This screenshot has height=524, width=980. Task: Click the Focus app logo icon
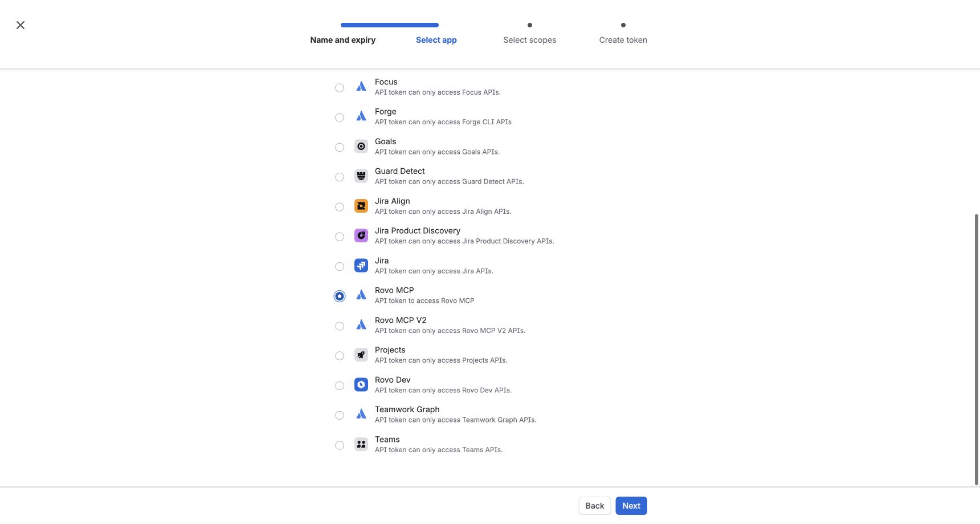(361, 87)
